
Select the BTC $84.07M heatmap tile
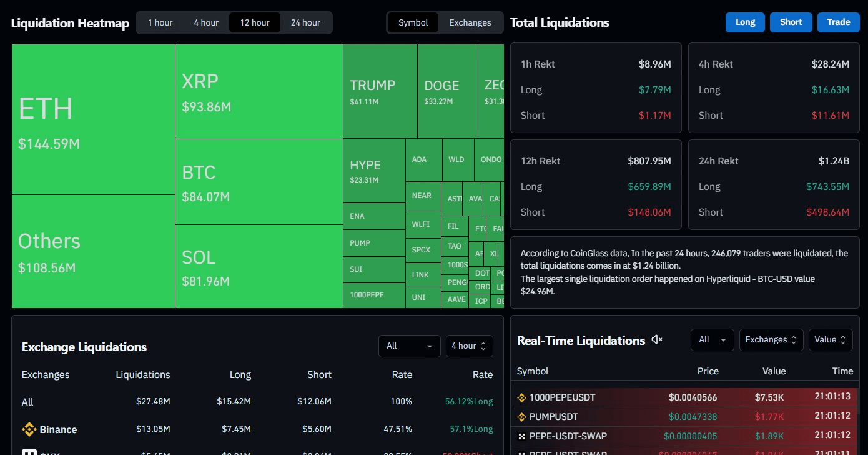tap(259, 182)
